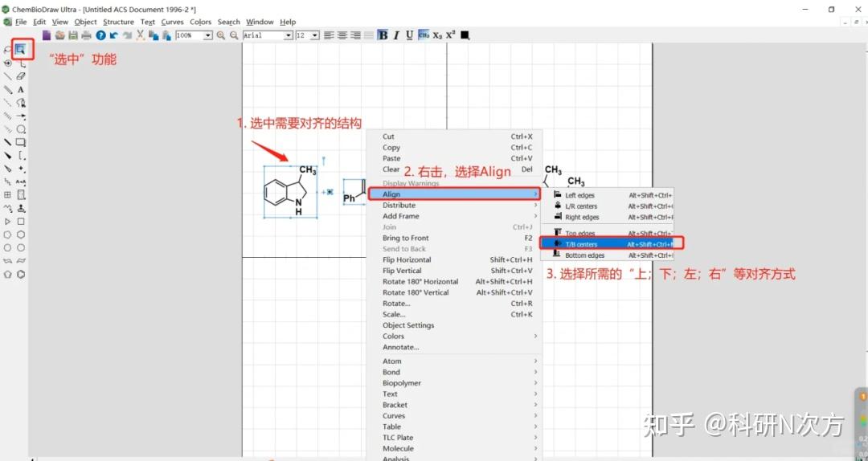Screen dimensions: 868x461
Task: Select the Table tool in the palette
Action: tap(7, 195)
